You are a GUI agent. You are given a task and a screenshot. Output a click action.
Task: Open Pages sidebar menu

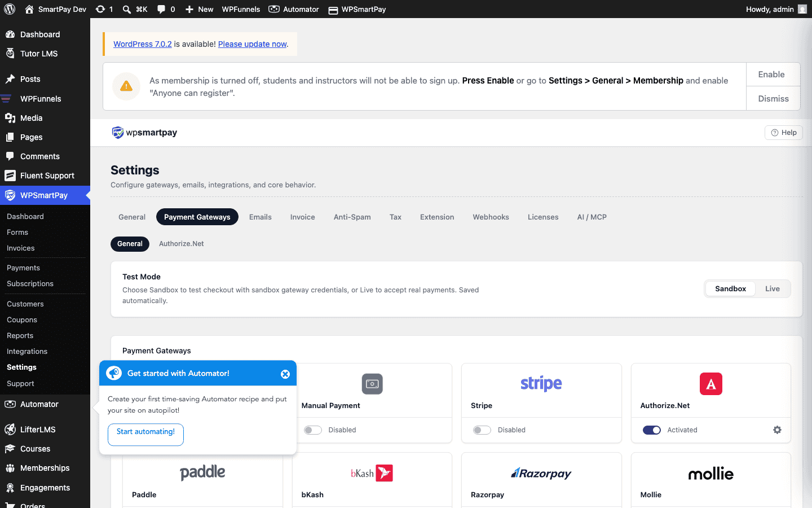coord(45,137)
